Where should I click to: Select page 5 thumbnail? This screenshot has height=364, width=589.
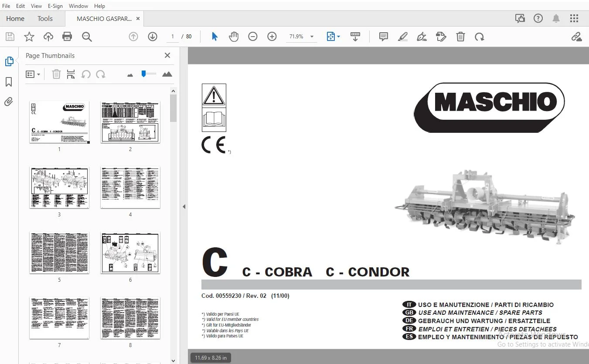click(59, 253)
